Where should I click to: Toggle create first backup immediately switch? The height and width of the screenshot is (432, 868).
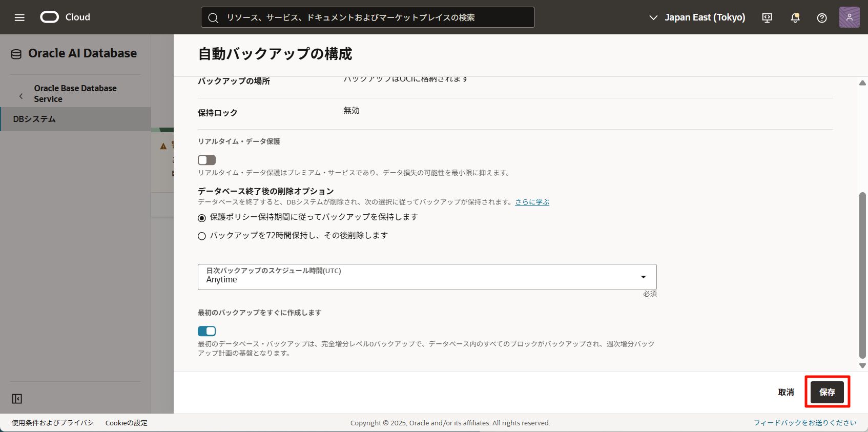coord(207,331)
